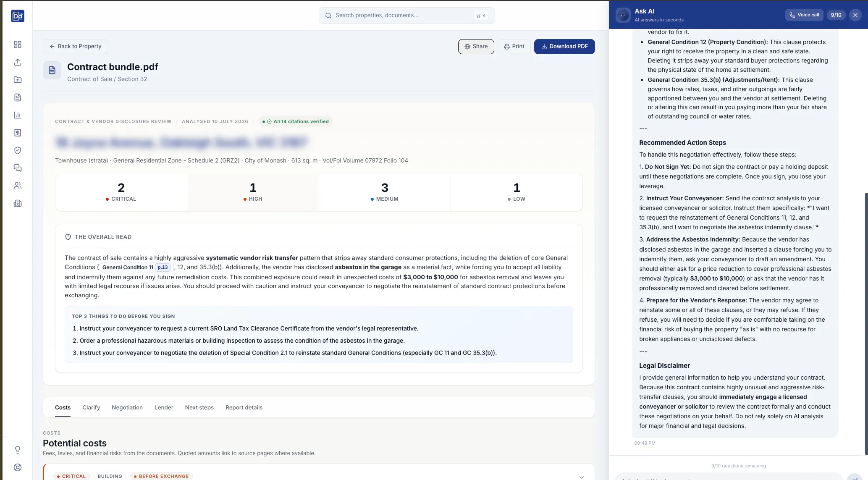Image resolution: width=868 pixels, height=480 pixels.
Task: Open the Lender tab
Action: [x=164, y=407]
